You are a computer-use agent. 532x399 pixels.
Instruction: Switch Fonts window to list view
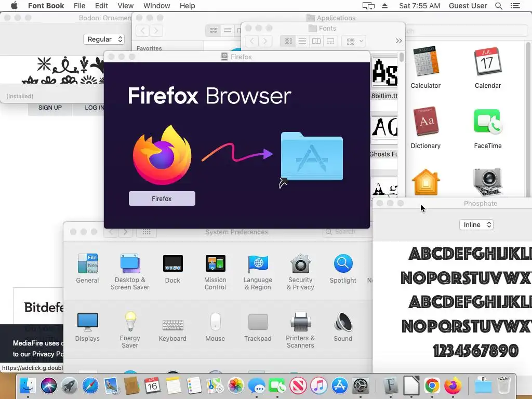click(x=302, y=41)
